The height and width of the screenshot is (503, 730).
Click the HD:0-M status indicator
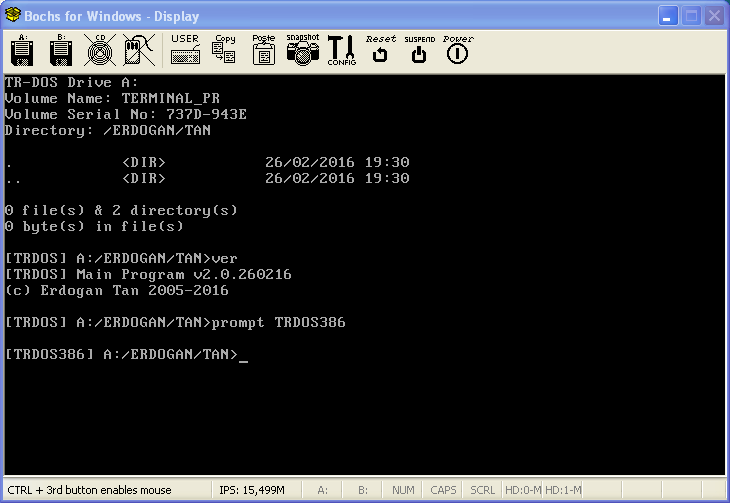tap(523, 490)
